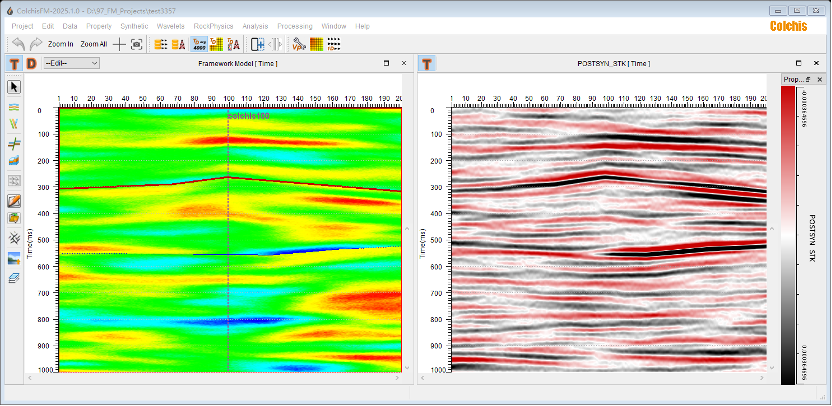
Task: Open the Project menu
Action: tap(22, 26)
